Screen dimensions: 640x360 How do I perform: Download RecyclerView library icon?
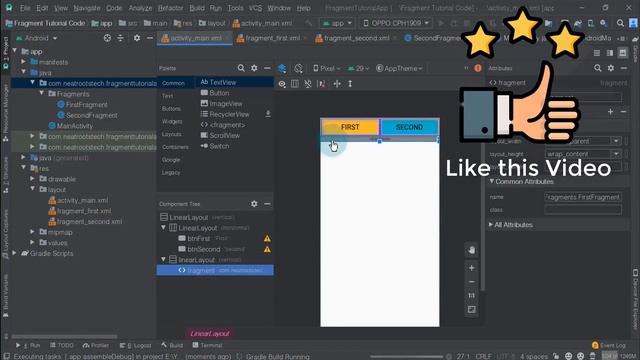click(x=268, y=114)
